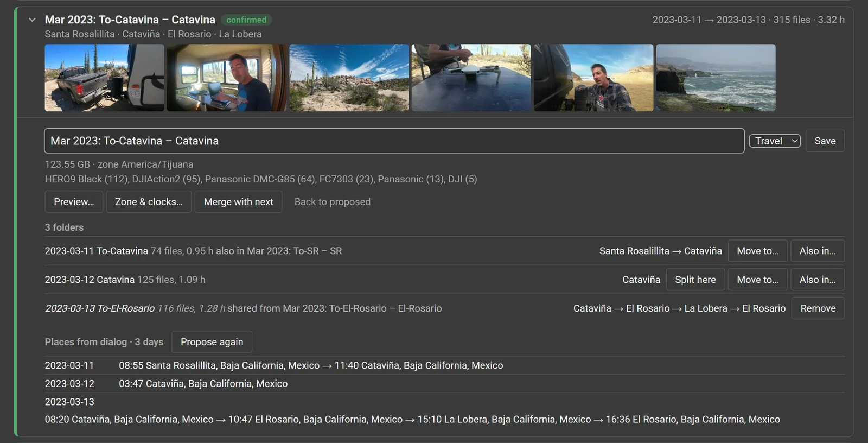Click the location subtitle Santa Rosalillita · Cataviña
Viewport: 868px width, 443px height.
click(x=153, y=34)
